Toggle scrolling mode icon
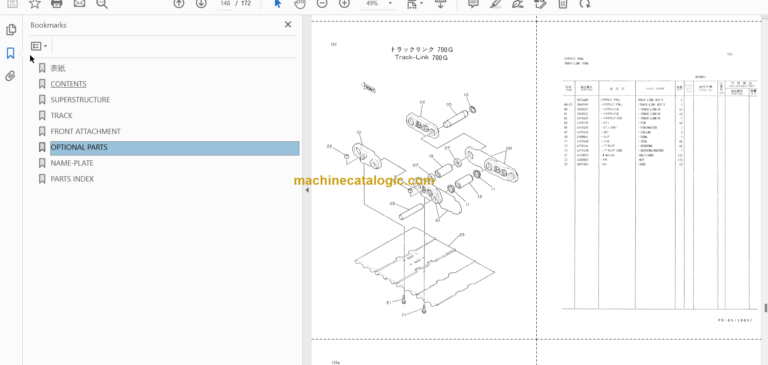This screenshot has height=365, width=768. (x=440, y=3)
